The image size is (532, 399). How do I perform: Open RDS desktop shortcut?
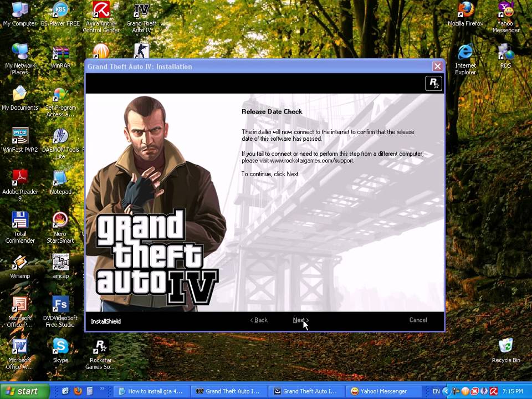(x=505, y=57)
